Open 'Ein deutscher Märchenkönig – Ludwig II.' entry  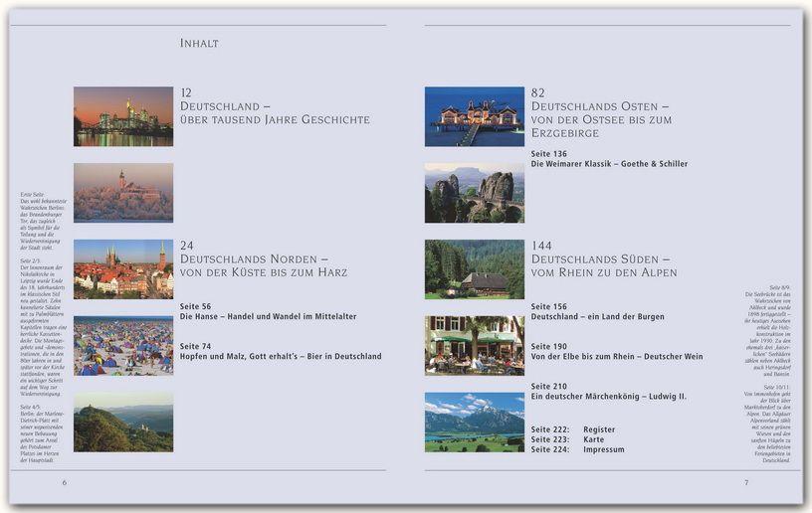pos(608,397)
